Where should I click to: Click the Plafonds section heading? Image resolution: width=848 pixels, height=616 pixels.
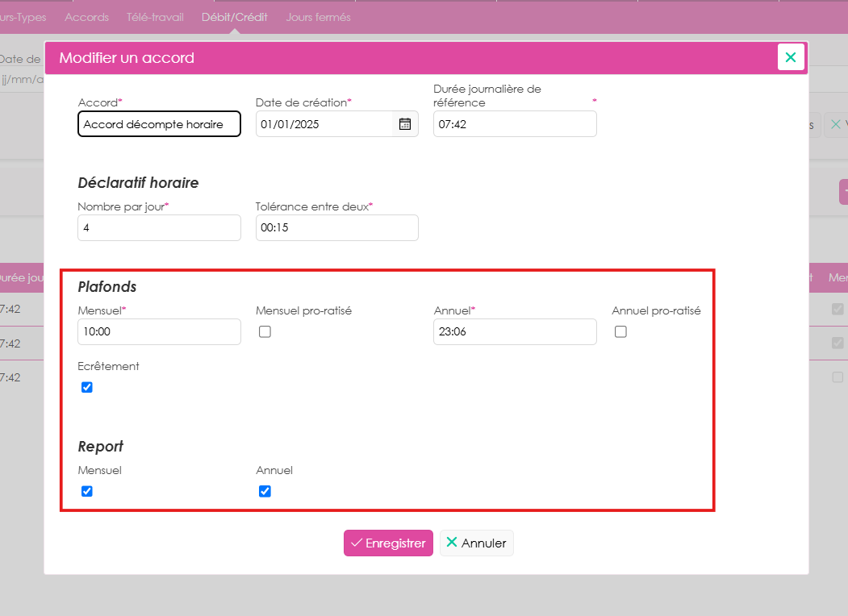(107, 287)
